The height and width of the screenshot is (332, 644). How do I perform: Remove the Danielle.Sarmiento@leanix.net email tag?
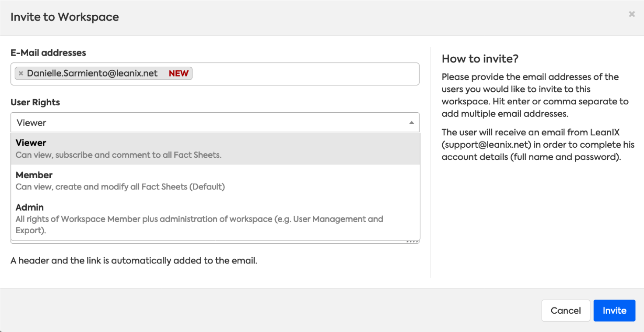coord(21,73)
